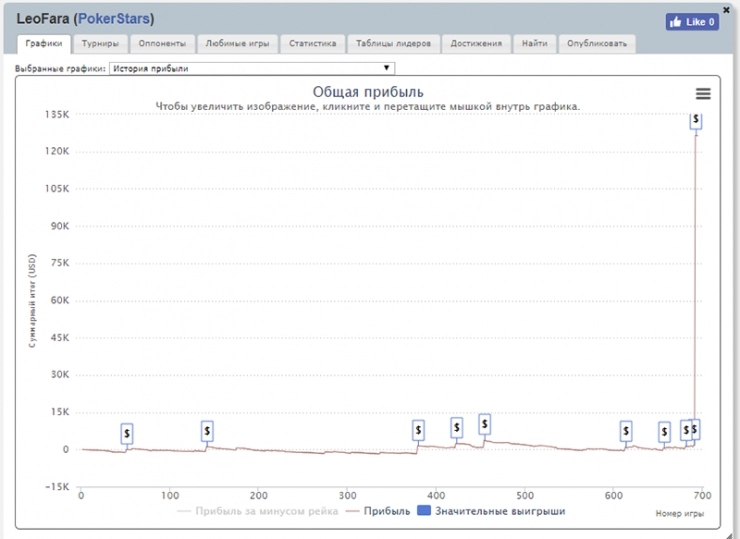Click the dollar marker near game 50
Screen dimensions: 740x539
pyautogui.click(x=127, y=433)
